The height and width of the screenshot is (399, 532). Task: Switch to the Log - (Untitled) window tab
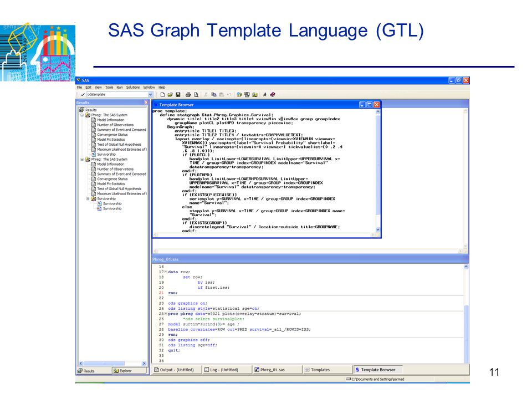(x=227, y=370)
